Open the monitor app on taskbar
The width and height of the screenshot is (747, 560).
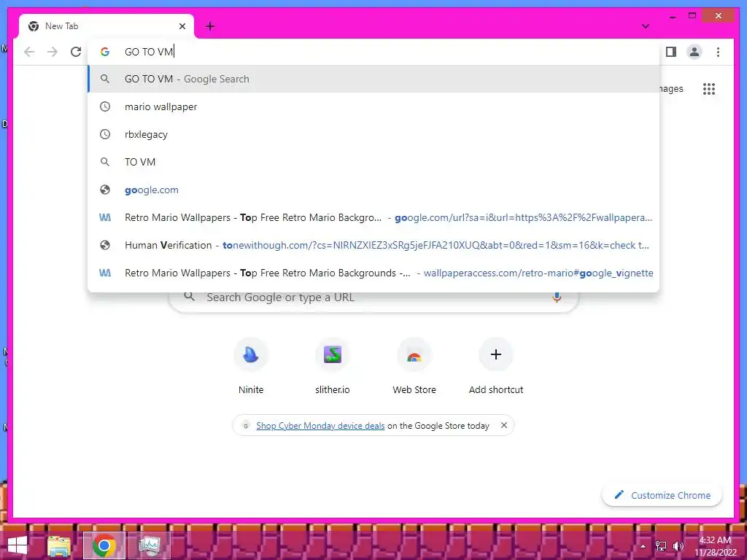tap(150, 545)
